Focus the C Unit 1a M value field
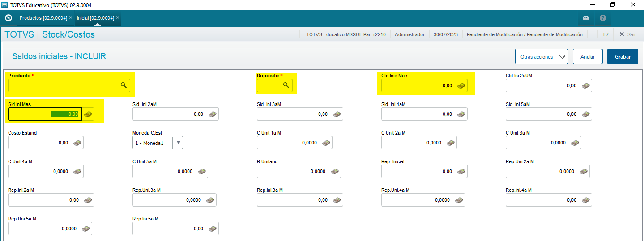 tap(294, 143)
